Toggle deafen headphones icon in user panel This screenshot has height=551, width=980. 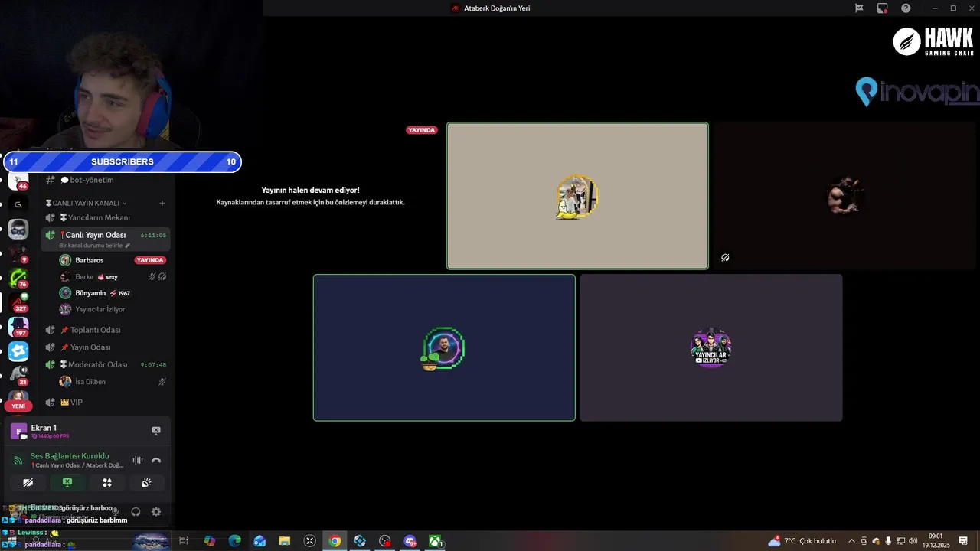point(136,512)
